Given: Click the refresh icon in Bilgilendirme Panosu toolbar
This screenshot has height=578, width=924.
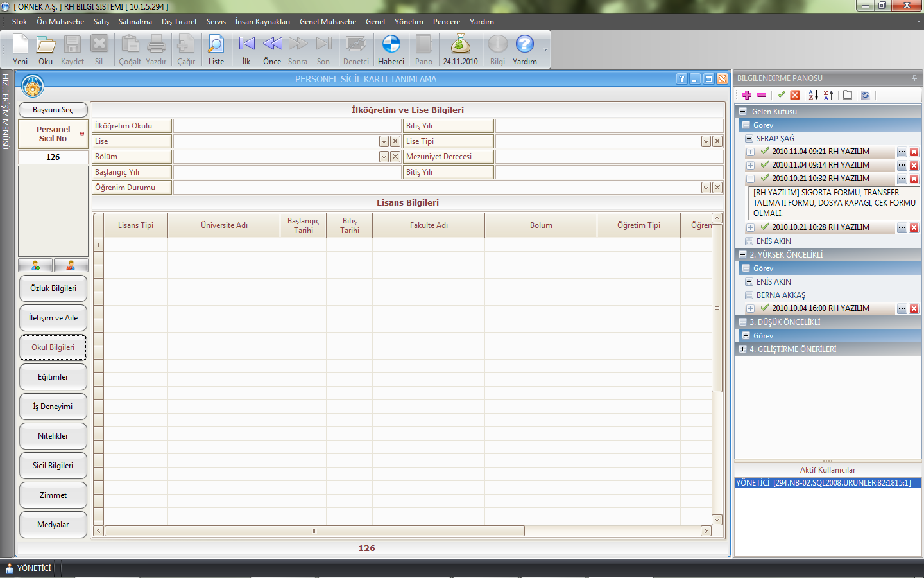Looking at the screenshot, I should [866, 95].
